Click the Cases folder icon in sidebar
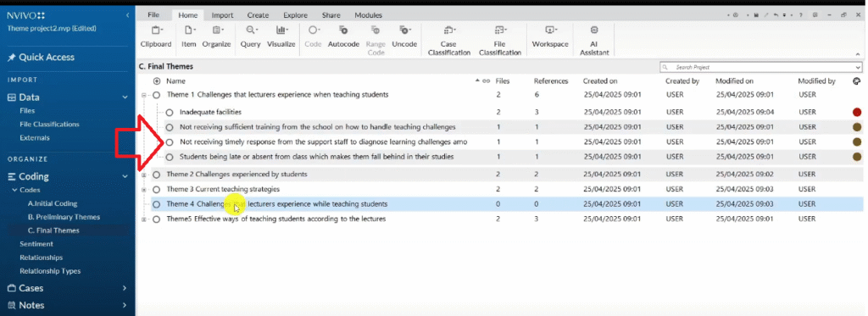 (11, 288)
